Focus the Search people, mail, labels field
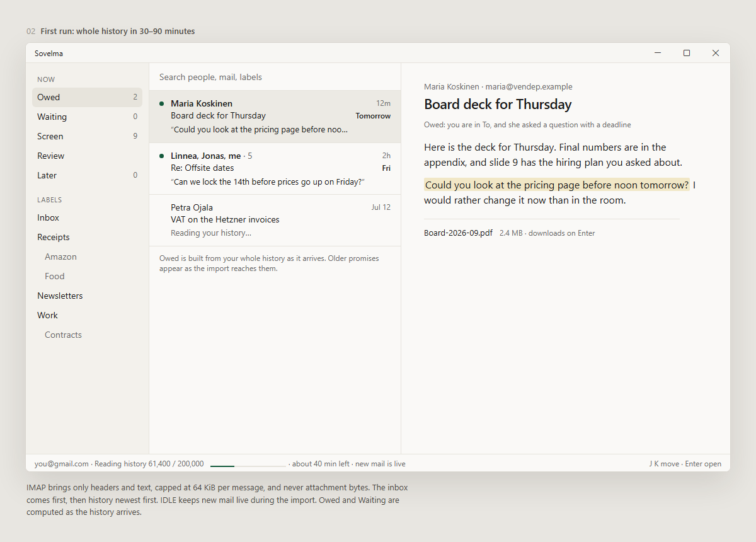The width and height of the screenshot is (756, 542). pos(275,77)
